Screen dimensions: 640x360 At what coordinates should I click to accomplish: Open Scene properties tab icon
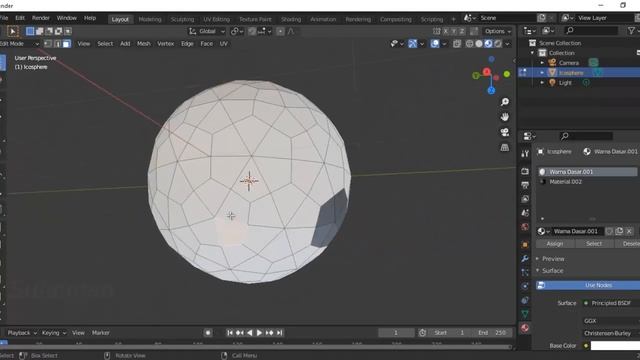tap(525, 213)
